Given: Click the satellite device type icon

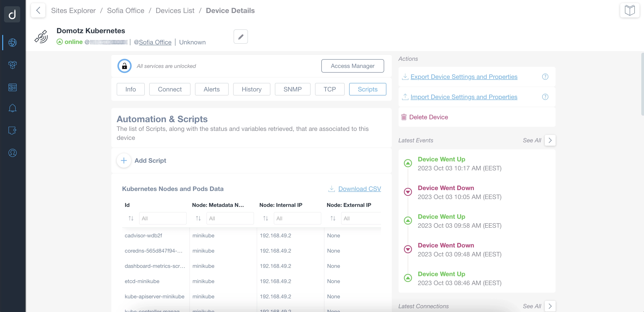Looking at the screenshot, I should tap(41, 37).
